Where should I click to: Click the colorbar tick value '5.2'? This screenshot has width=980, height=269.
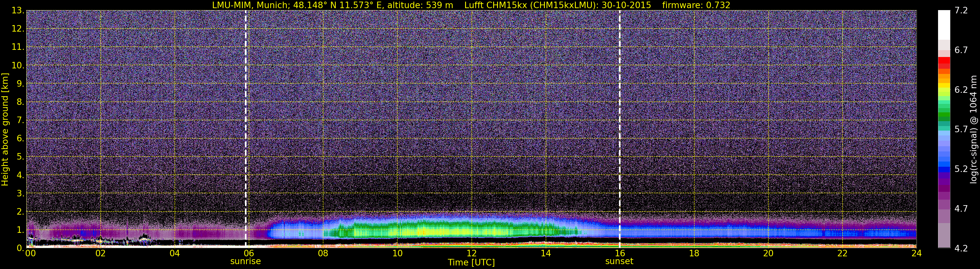961,169
